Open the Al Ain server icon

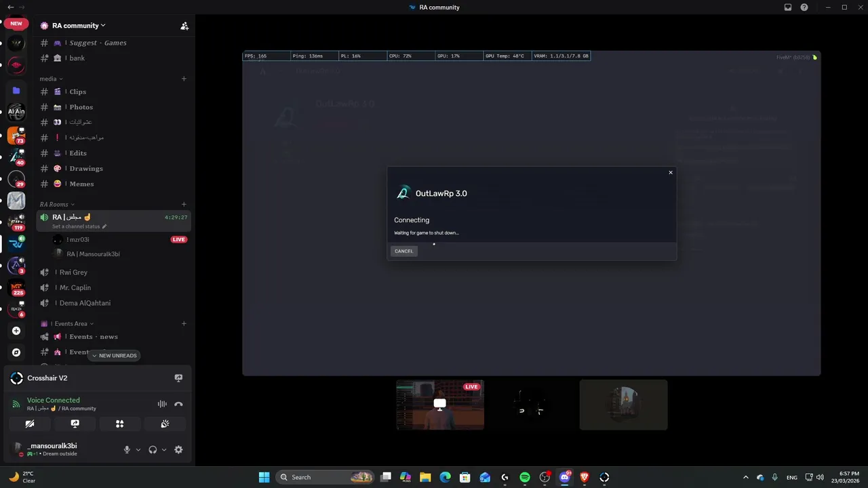(x=16, y=112)
